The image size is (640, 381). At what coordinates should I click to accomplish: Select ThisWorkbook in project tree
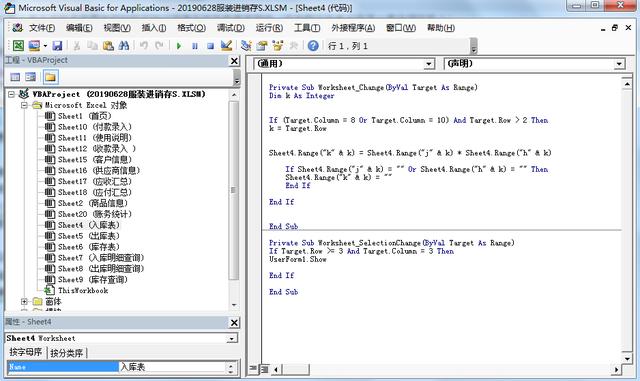click(x=77, y=290)
